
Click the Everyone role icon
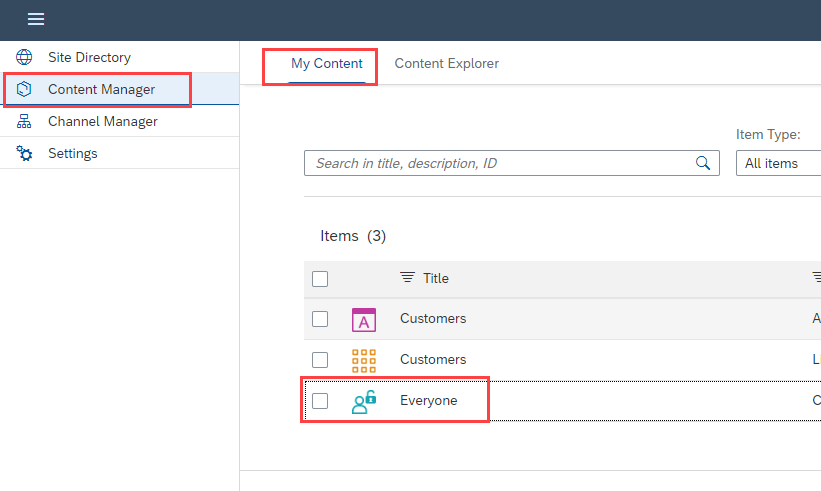tap(364, 401)
